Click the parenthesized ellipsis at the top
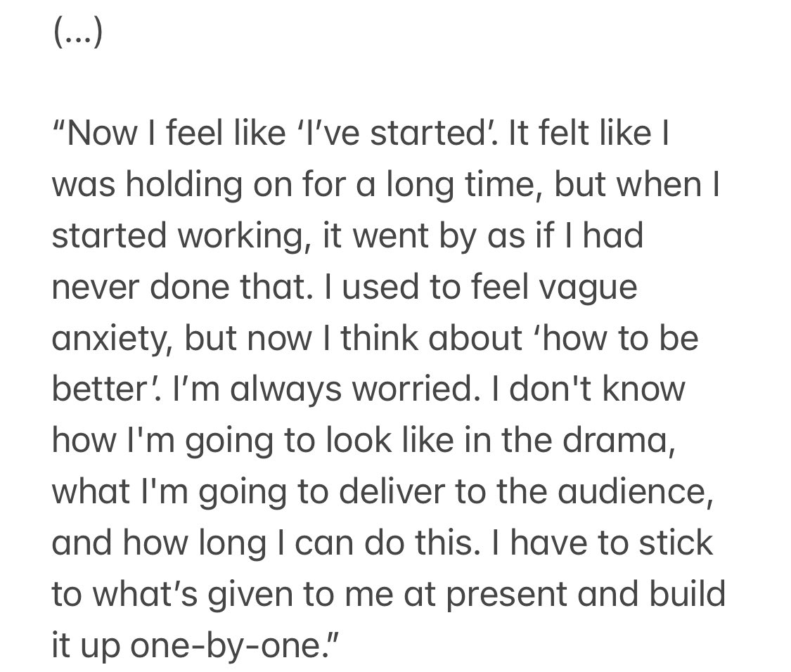The height and width of the screenshot is (672, 791). point(77,32)
